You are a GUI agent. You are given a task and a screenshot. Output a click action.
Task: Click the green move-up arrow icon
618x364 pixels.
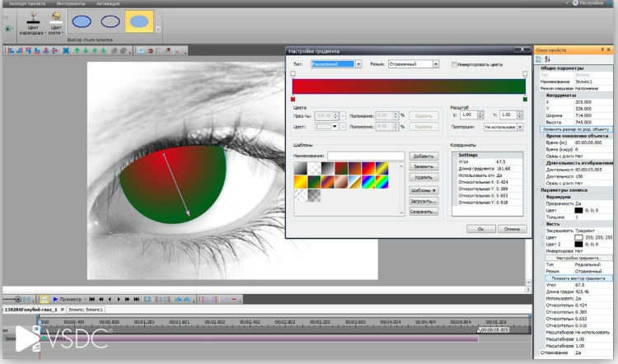[76, 50]
